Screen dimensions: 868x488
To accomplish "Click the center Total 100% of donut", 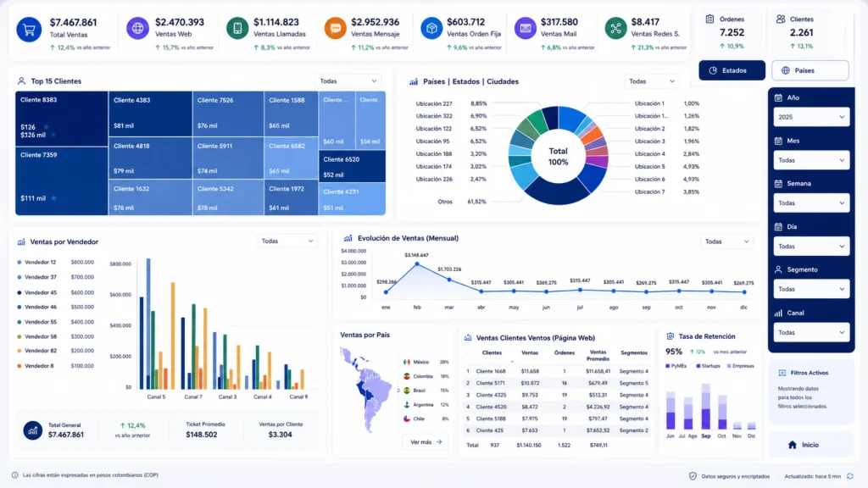I will pyautogui.click(x=558, y=156).
